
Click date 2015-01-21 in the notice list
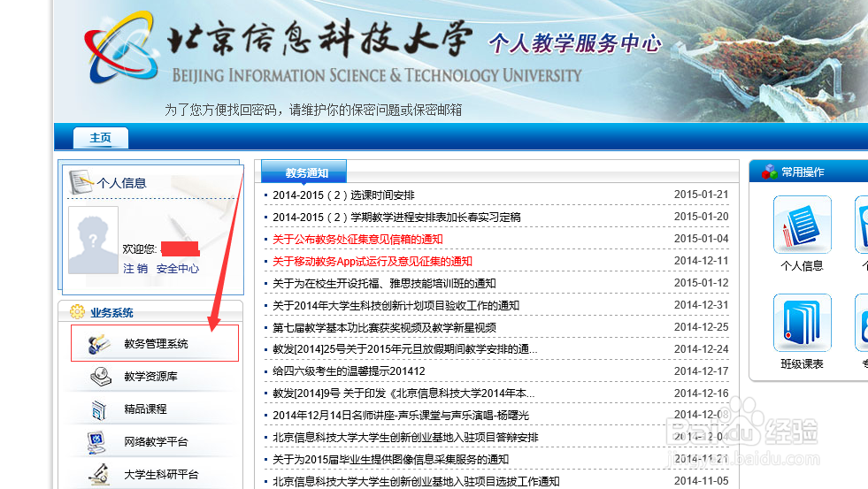(701, 195)
